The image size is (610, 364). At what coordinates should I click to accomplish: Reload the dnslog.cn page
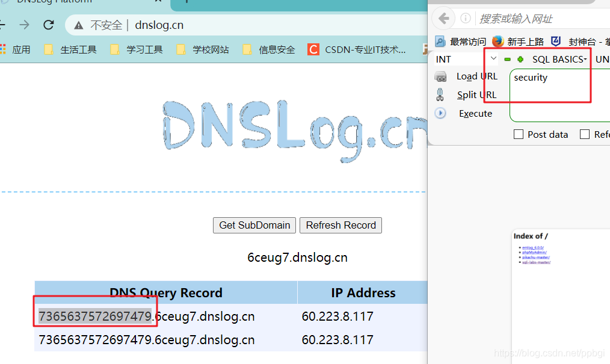[x=49, y=25]
